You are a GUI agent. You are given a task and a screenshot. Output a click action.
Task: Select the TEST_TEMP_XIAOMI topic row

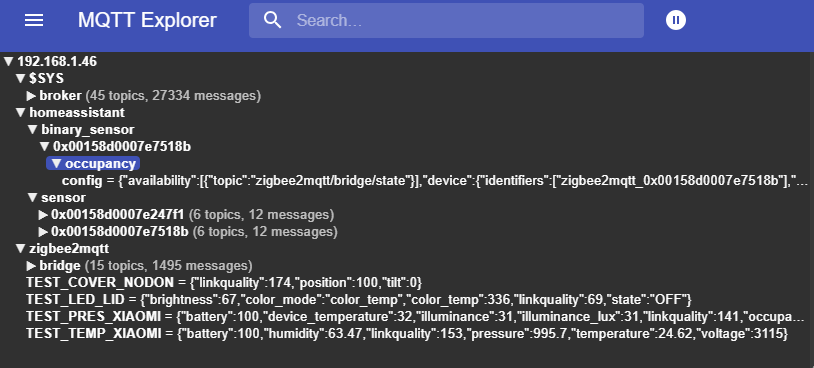click(x=407, y=334)
